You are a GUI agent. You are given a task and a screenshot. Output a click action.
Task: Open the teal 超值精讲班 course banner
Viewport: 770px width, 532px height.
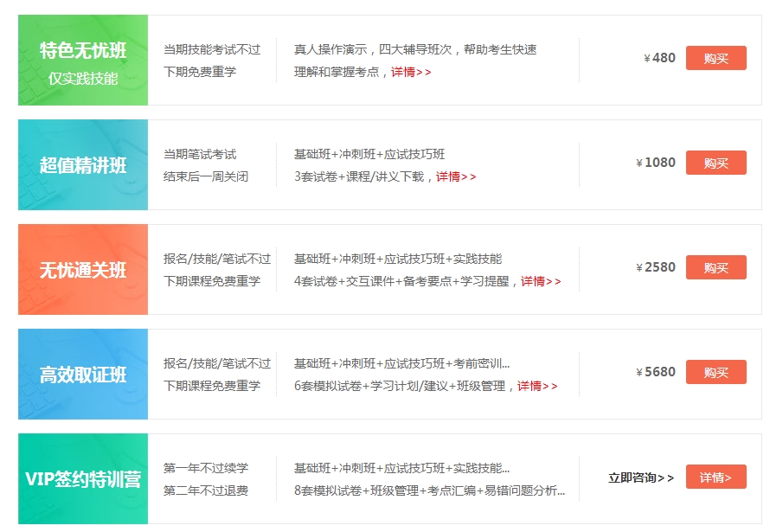[x=83, y=165]
